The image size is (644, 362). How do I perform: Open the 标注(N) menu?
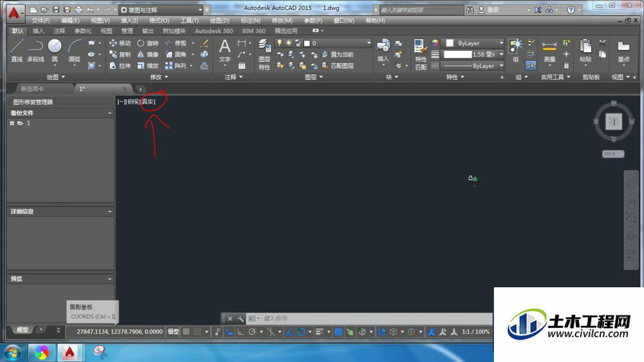(251, 21)
